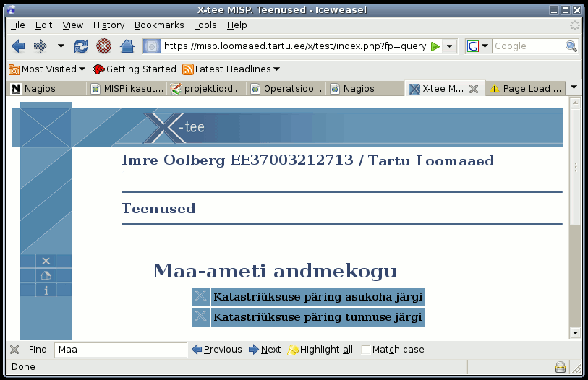Open the Getting Started bookmark
Image resolution: width=588 pixels, height=380 pixels.
(135, 69)
